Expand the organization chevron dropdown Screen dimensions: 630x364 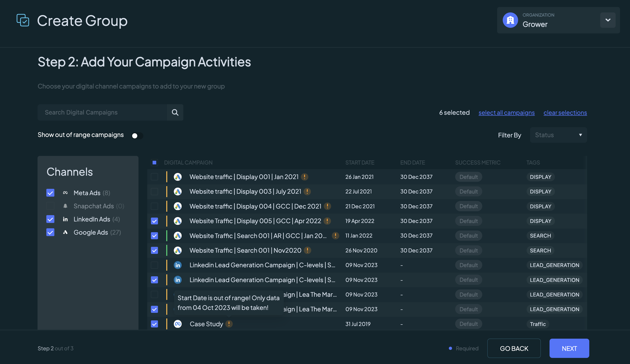pyautogui.click(x=608, y=20)
